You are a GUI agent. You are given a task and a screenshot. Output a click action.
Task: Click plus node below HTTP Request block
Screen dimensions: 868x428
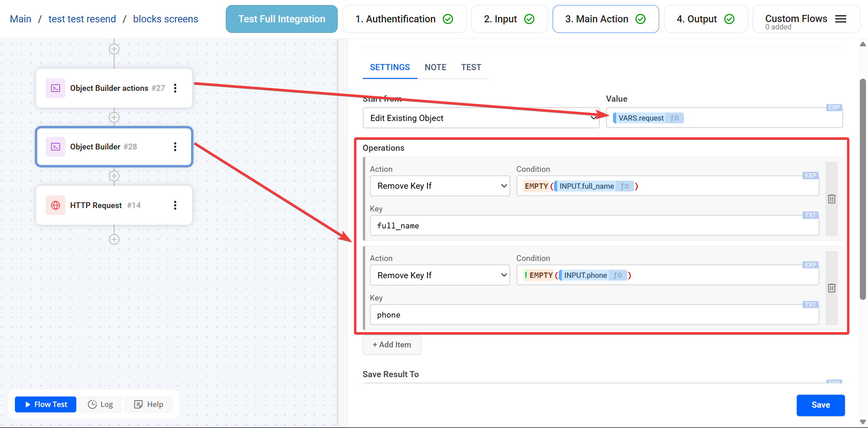point(114,240)
